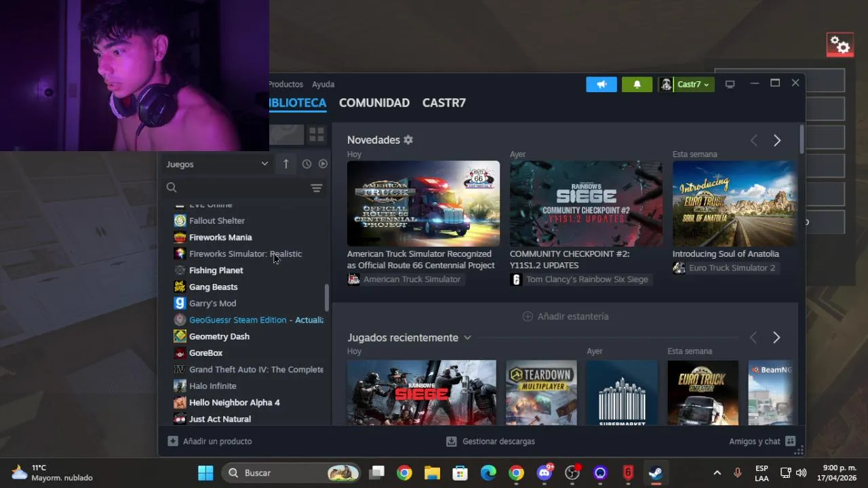Toggle sort by recent activity clock
The height and width of the screenshot is (488, 868).
click(307, 164)
